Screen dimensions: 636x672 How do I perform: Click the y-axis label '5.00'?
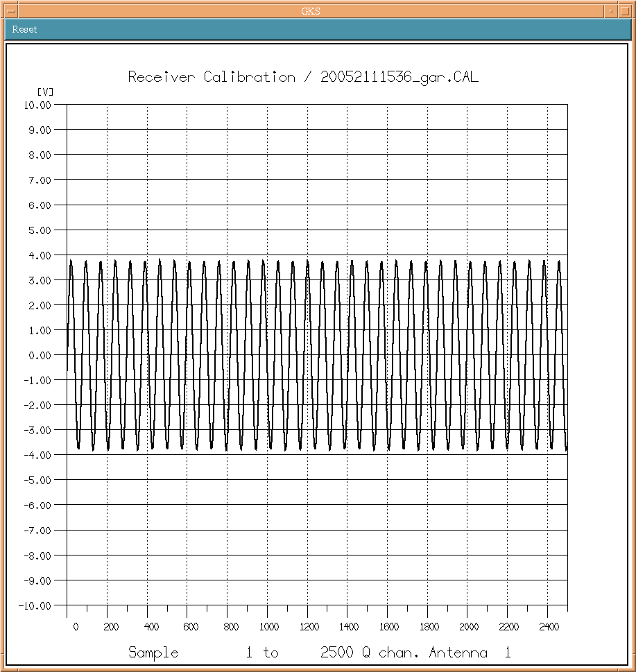pos(40,230)
